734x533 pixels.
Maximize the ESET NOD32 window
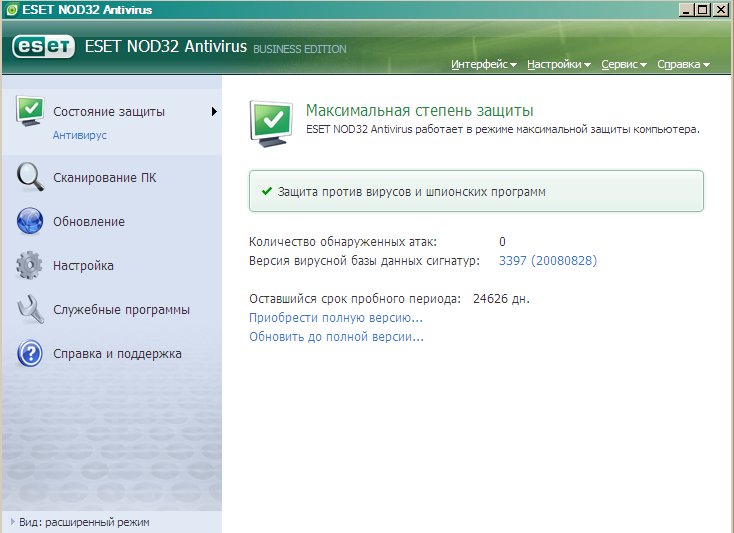tap(703, 10)
